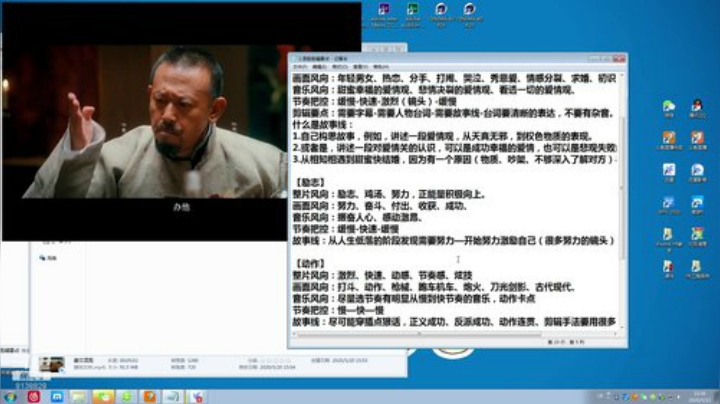Click the video file thumbnail in Explorer details pane
Screen dimensions: 720x404
click(51, 365)
